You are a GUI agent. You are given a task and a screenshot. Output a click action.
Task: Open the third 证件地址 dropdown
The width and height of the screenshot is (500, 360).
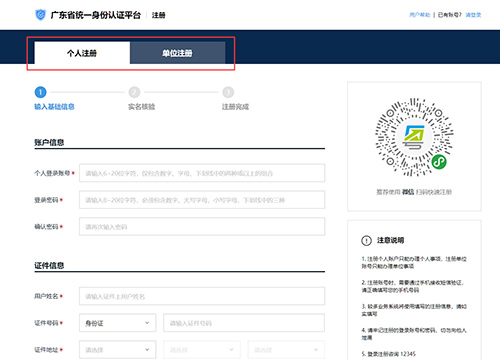(x=286, y=350)
